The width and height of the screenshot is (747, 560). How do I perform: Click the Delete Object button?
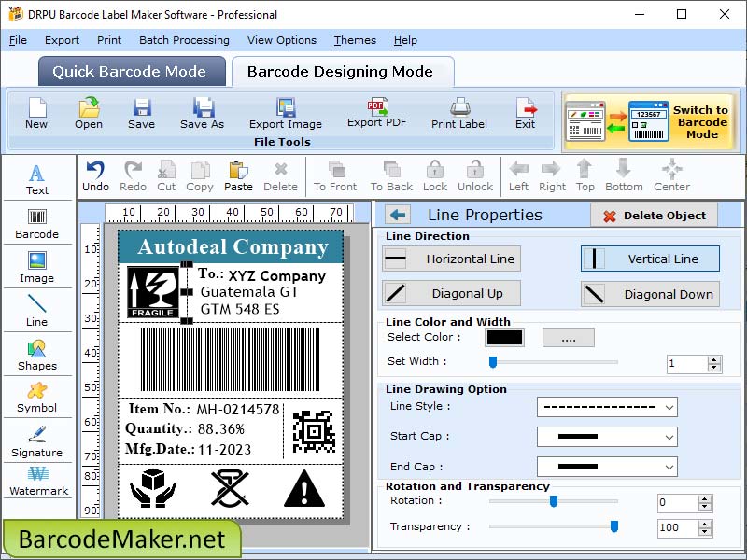(655, 216)
